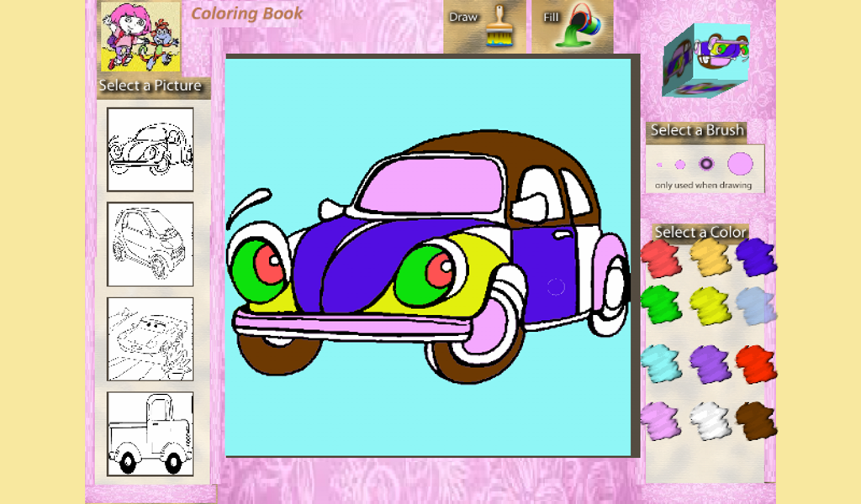This screenshot has height=504, width=861.
Task: Select the Fill paint bucket tool
Action: click(572, 26)
